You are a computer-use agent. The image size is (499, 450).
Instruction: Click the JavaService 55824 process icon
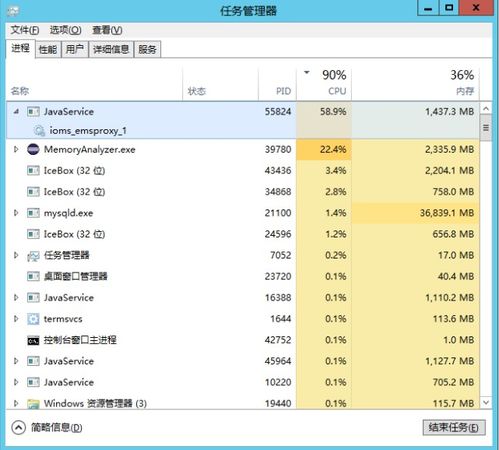[x=33, y=112]
